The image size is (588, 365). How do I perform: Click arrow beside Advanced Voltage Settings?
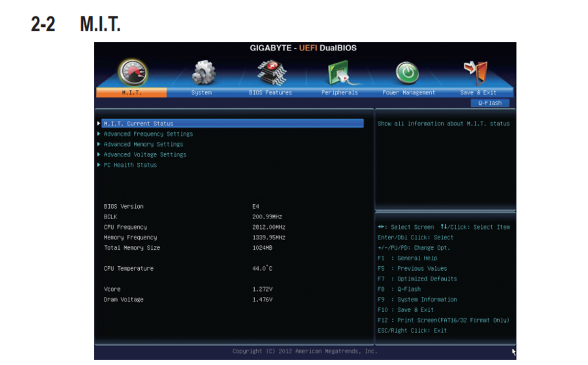pyautogui.click(x=99, y=154)
